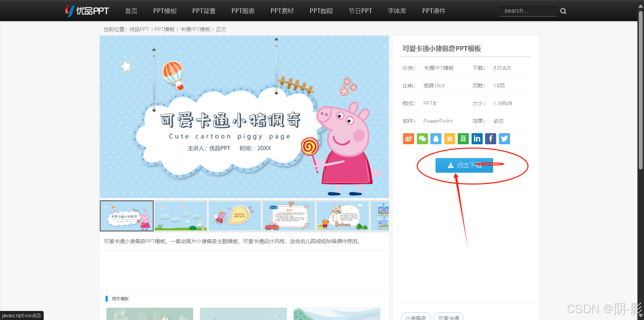Screen dimensions: 644x320
Task: Share to Weibo icon
Action: [409, 139]
